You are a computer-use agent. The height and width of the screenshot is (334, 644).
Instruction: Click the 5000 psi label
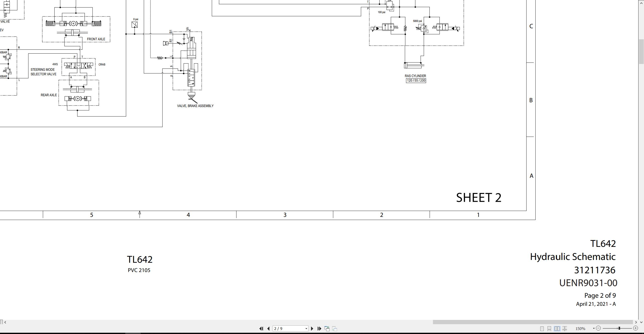(x=417, y=21)
